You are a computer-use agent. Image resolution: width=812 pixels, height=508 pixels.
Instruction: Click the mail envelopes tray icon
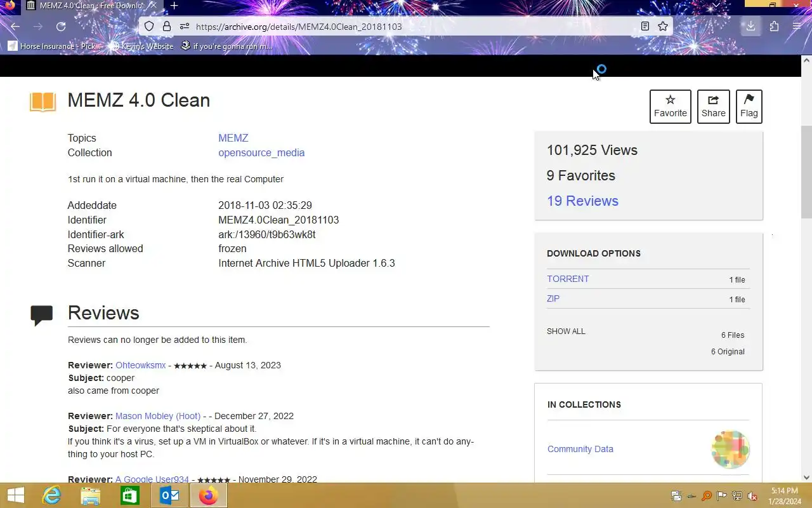pyautogui.click(x=676, y=496)
